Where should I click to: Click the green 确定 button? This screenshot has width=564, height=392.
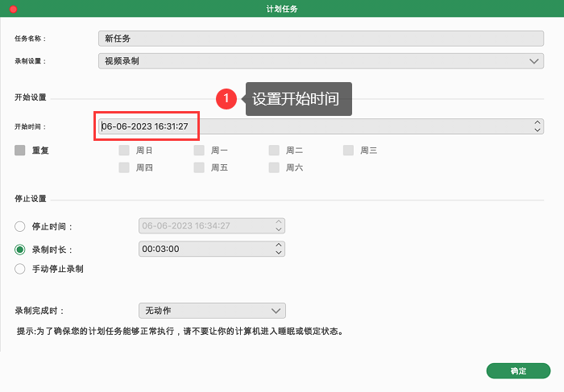pyautogui.click(x=518, y=371)
